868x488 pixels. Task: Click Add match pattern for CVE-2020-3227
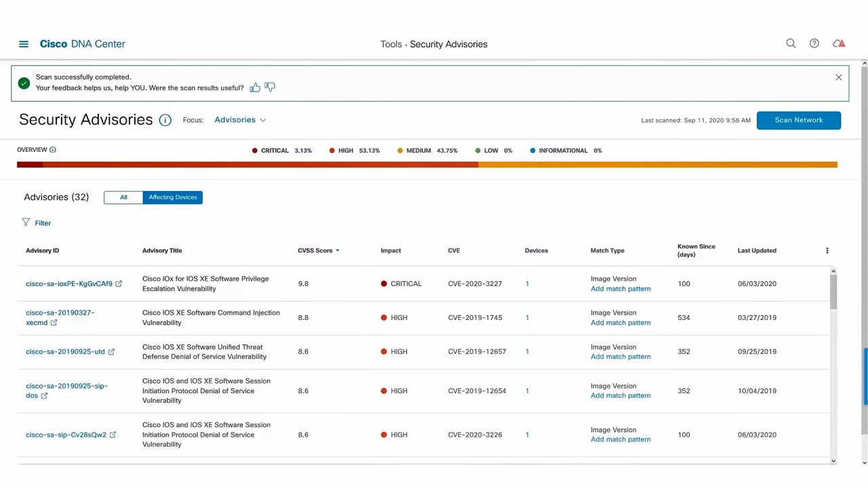point(620,289)
